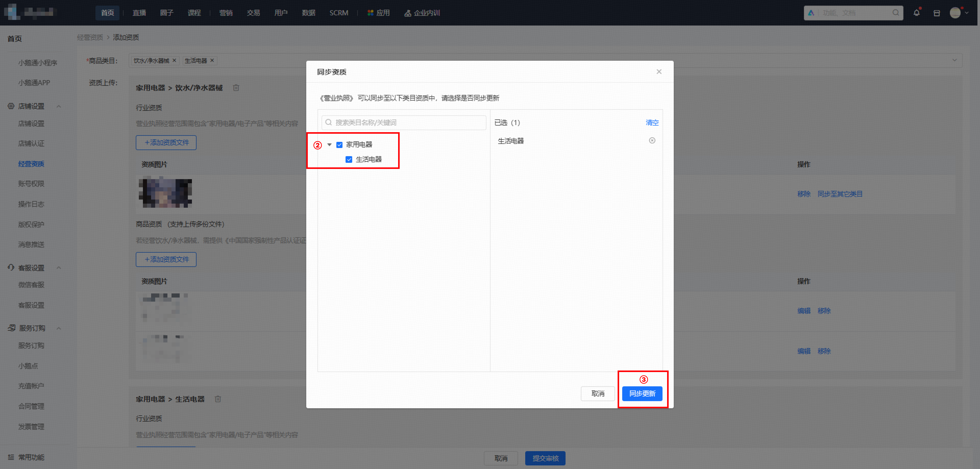Collapse the 客服设置 sidebar group
The height and width of the screenshot is (469, 980).
[59, 268]
